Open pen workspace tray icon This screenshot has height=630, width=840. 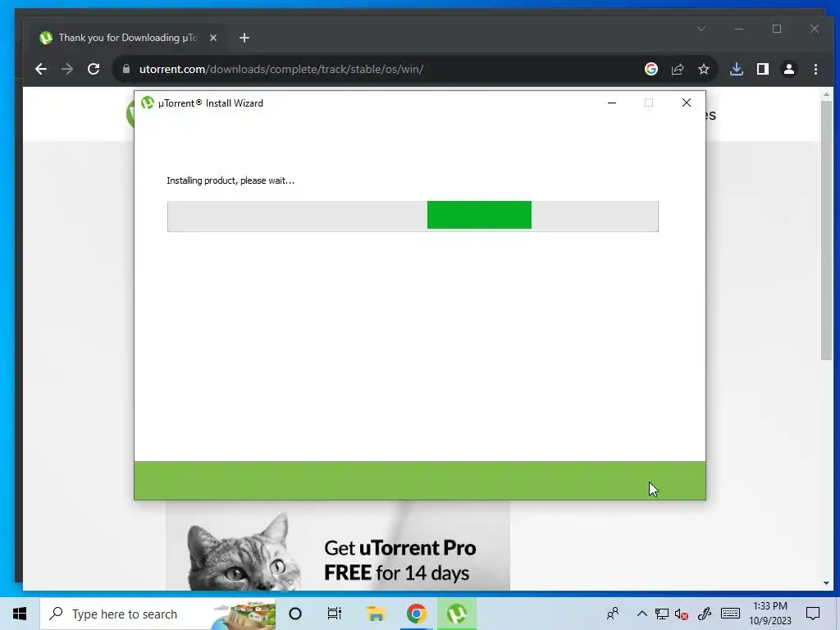pos(705,614)
